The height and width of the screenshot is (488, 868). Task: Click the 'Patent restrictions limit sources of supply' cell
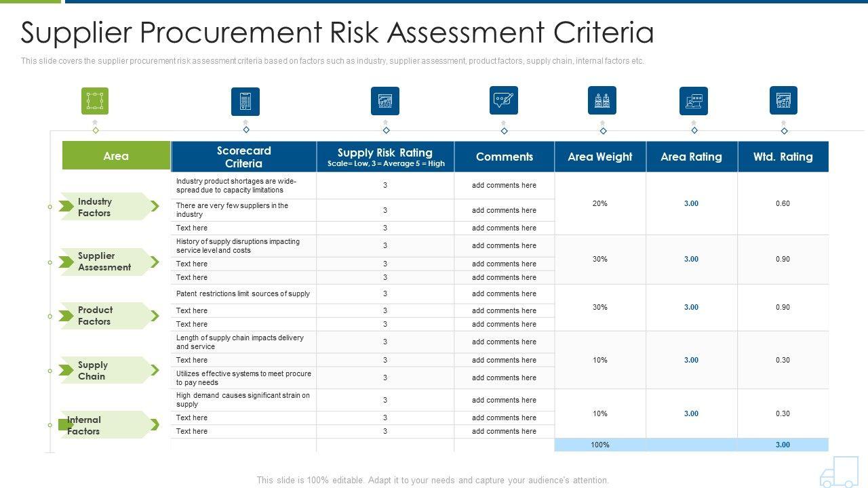(243, 293)
